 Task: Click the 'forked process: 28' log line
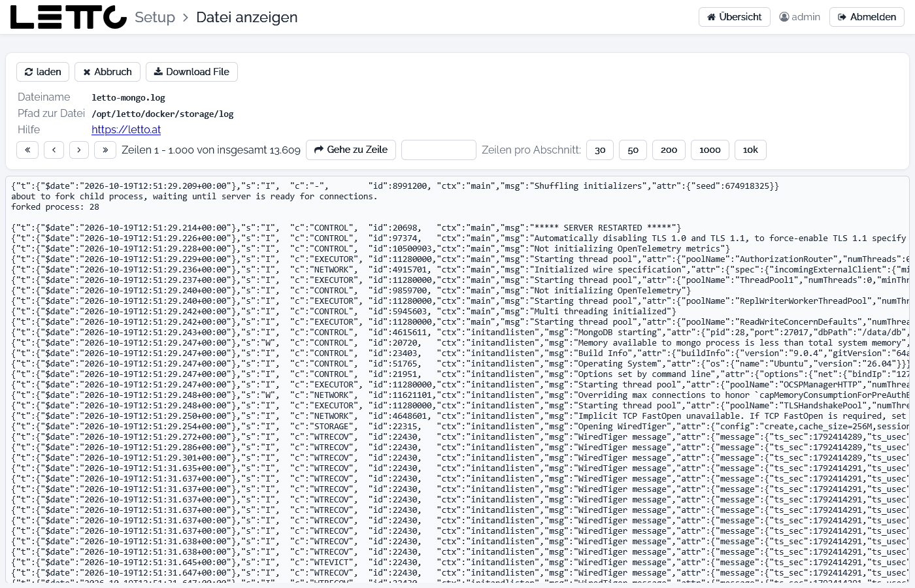pos(56,207)
